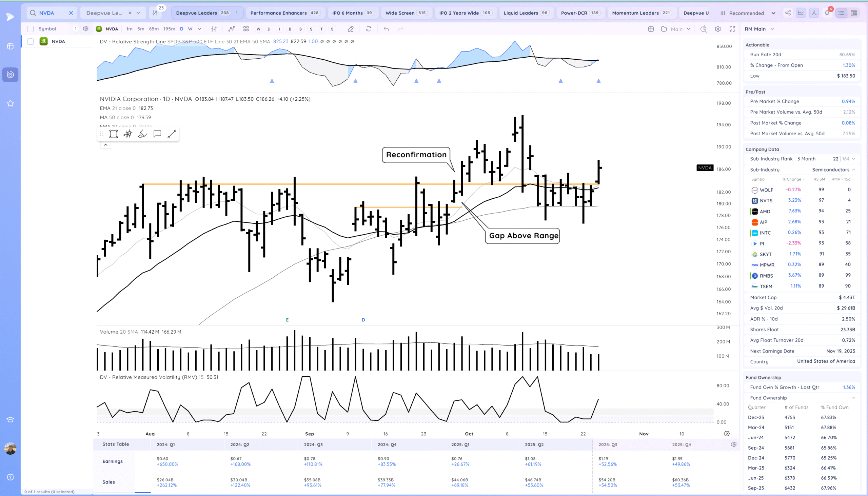
Task: Toggle the Symbol header select-all checkbox
Action: point(30,29)
